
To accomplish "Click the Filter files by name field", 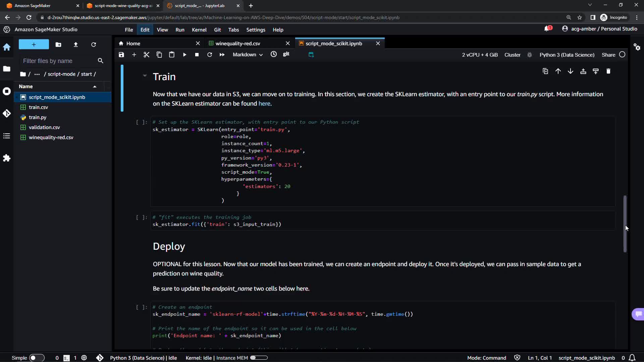I will click(x=58, y=61).
